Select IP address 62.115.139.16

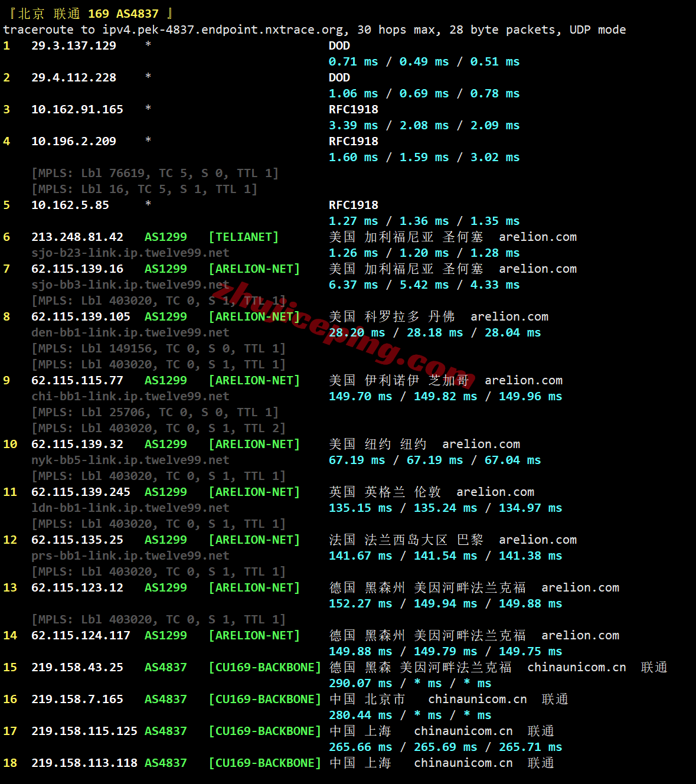point(77,269)
